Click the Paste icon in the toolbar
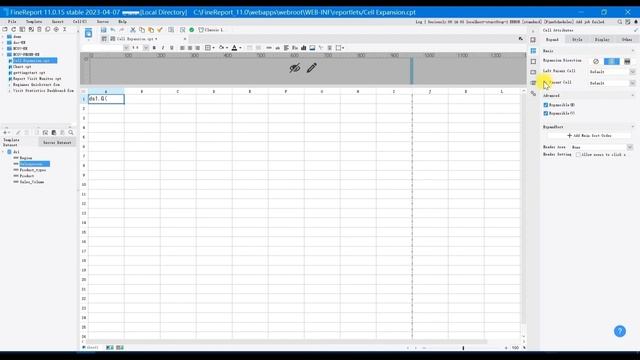 click(151, 30)
